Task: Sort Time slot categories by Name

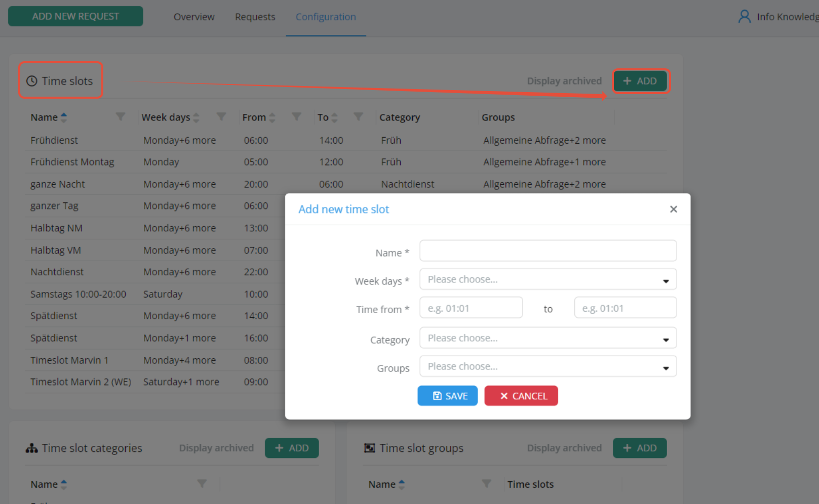Action: point(64,484)
